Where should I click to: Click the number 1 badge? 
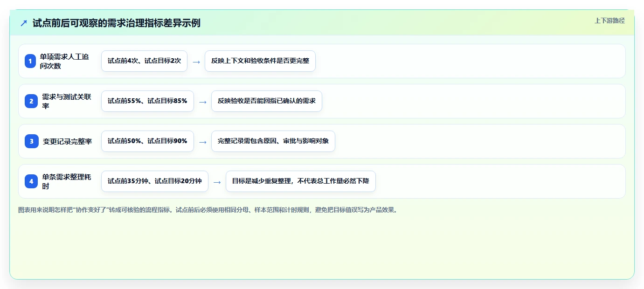pyautogui.click(x=30, y=61)
